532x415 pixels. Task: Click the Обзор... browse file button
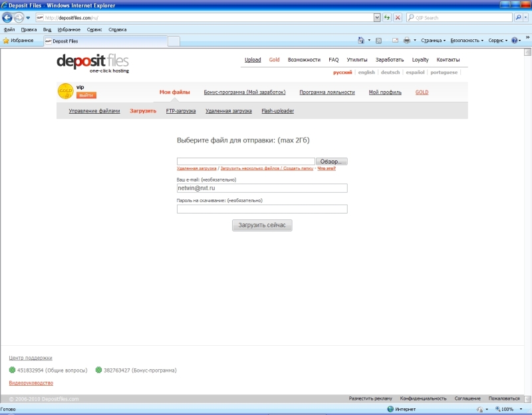pos(331,162)
